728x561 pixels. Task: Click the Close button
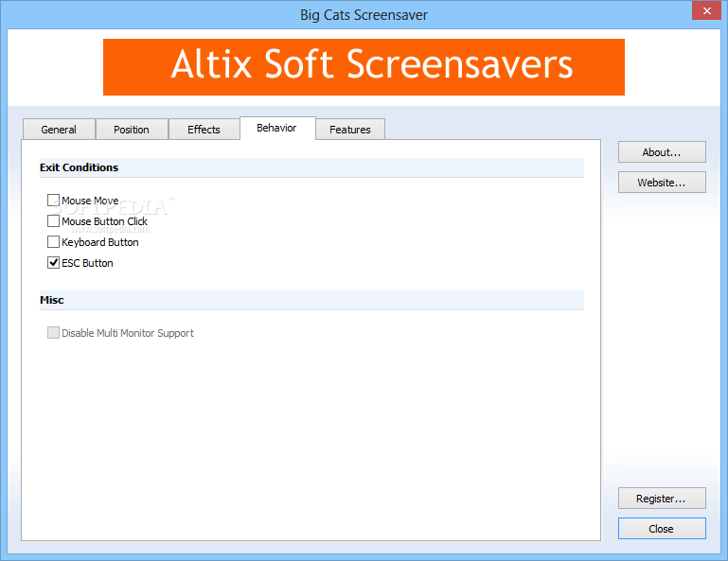662,529
